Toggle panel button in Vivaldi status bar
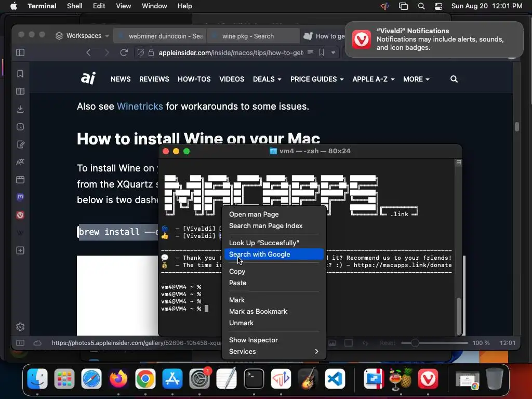Viewport: 532px width, 399px height. coord(20,343)
